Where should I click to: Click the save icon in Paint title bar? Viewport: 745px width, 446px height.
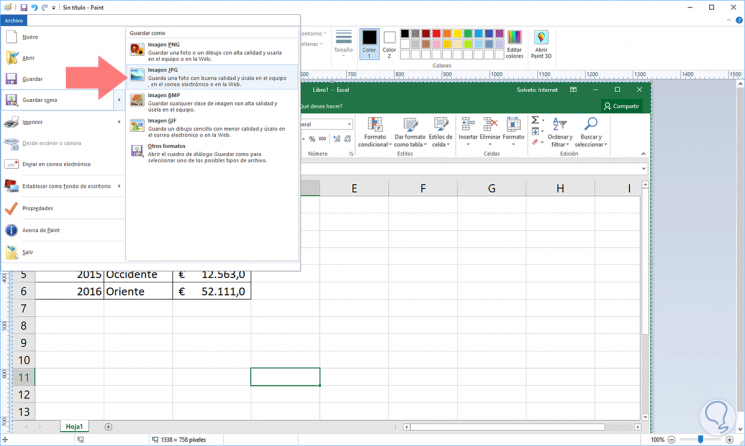[23, 8]
